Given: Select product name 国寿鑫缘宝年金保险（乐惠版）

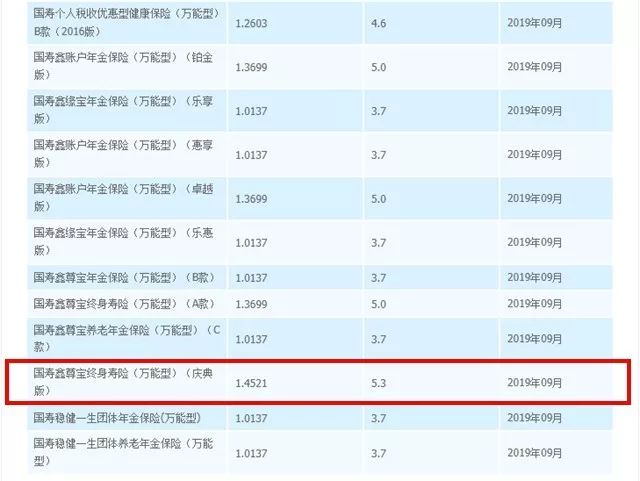Looking at the screenshot, I should click(123, 241).
